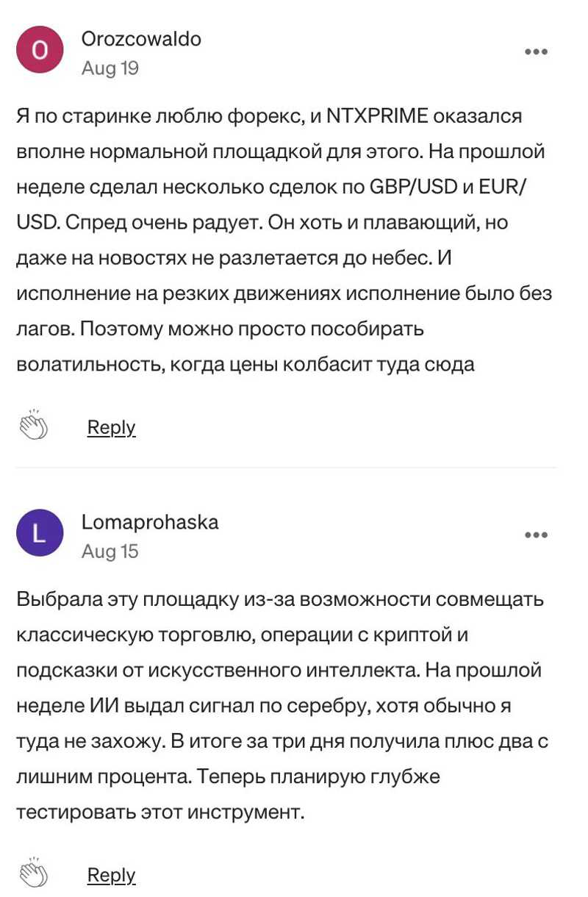
Task: Visit the Lomaprohaska username profile
Action: tap(150, 522)
